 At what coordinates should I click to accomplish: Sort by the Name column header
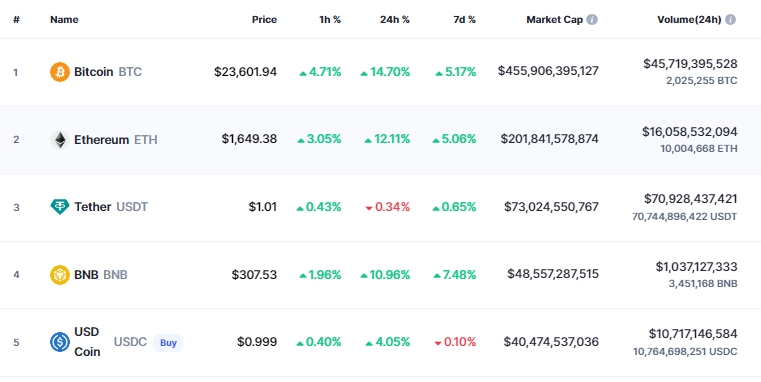[x=64, y=19]
